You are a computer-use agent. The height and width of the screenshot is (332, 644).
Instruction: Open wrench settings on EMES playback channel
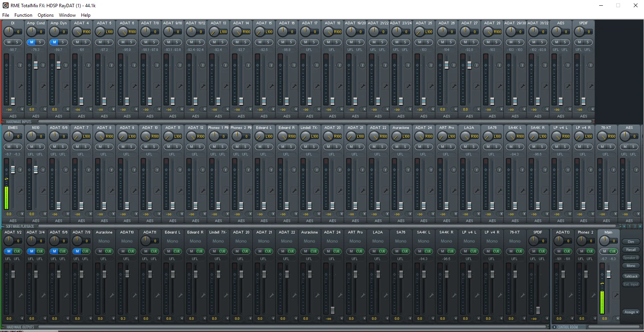pyautogui.click(x=20, y=191)
